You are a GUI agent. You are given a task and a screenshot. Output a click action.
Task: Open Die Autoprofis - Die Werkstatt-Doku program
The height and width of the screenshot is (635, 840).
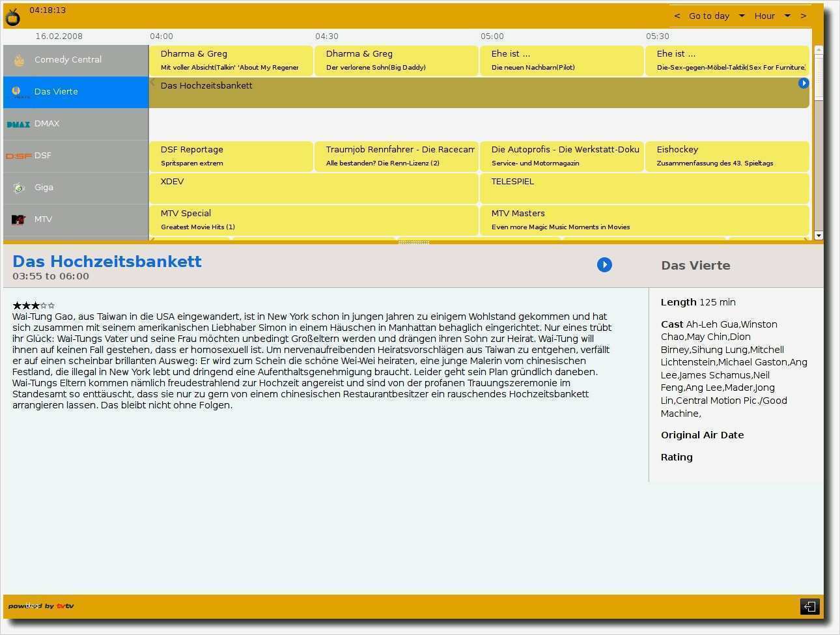pyautogui.click(x=562, y=156)
